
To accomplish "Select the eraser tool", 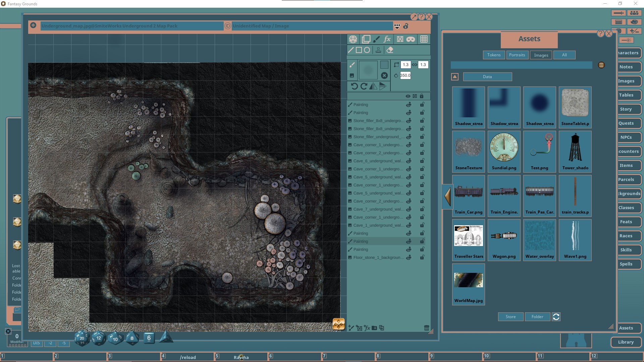I will pos(390,50).
